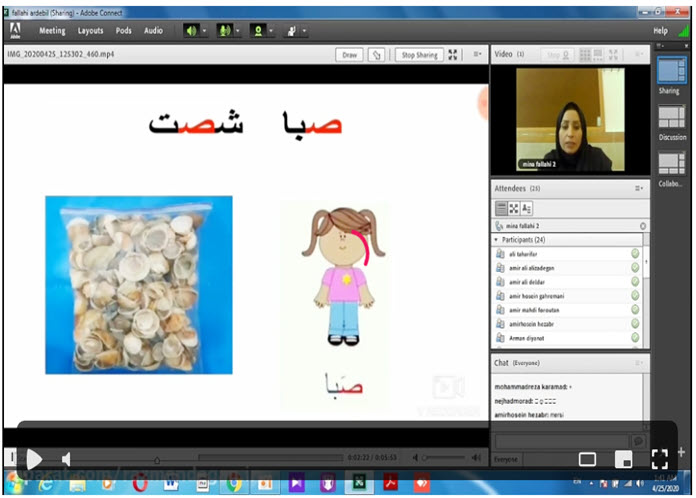This screenshot has height=498, width=696.
Task: Click connection status indicator near Help
Action: point(683,31)
